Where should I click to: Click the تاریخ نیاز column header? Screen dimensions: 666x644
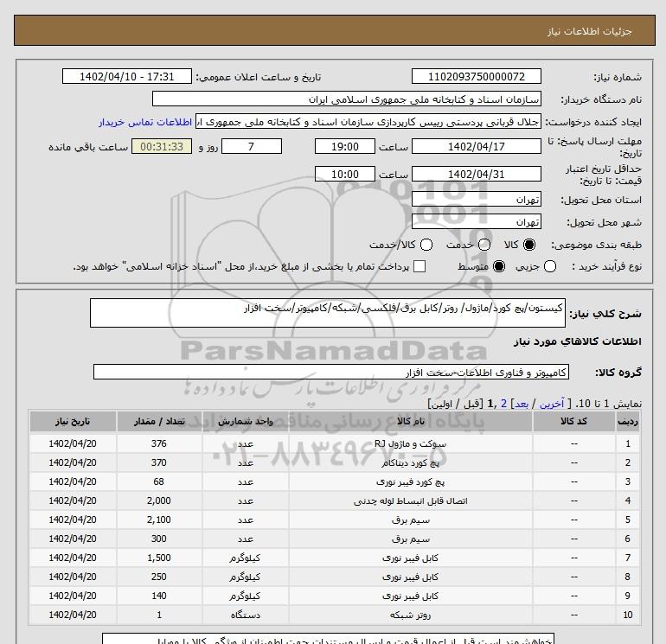[73, 421]
